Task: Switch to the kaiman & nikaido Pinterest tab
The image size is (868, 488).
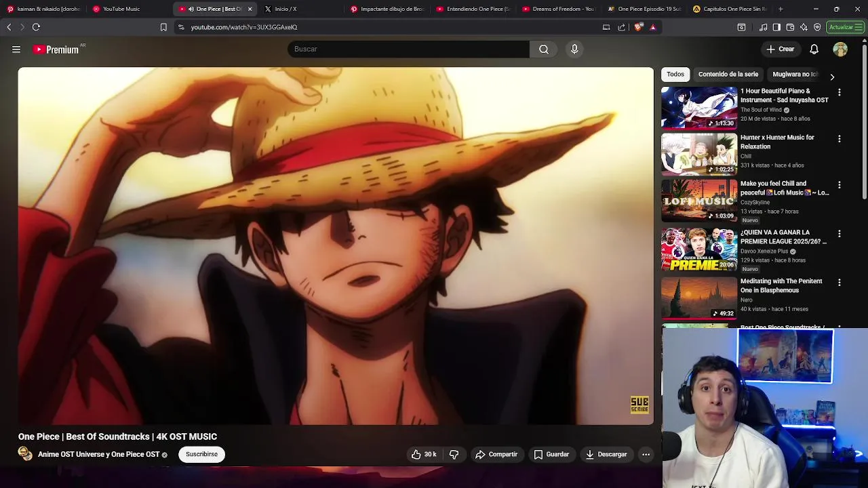Action: pyautogui.click(x=43, y=9)
